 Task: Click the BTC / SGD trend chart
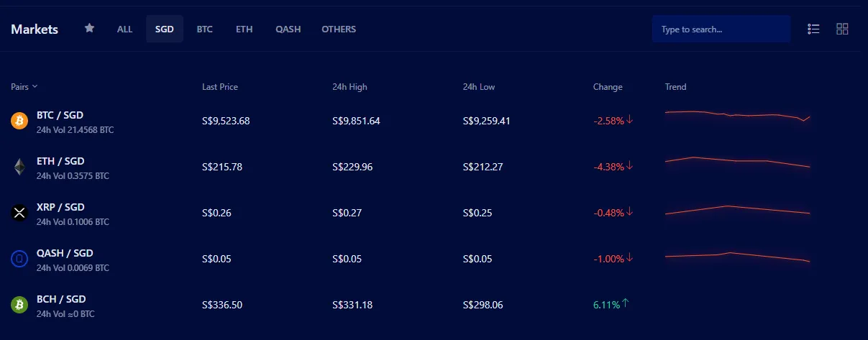(738, 116)
